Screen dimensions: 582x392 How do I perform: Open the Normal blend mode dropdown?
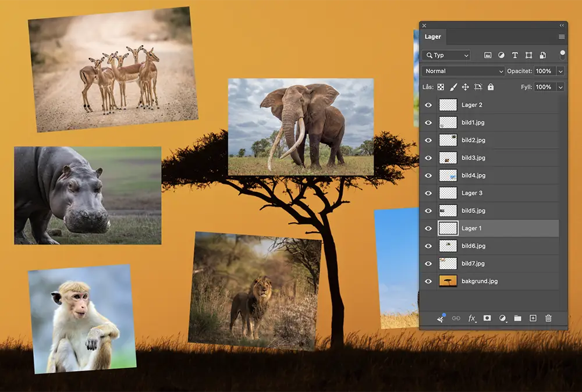[x=463, y=71]
